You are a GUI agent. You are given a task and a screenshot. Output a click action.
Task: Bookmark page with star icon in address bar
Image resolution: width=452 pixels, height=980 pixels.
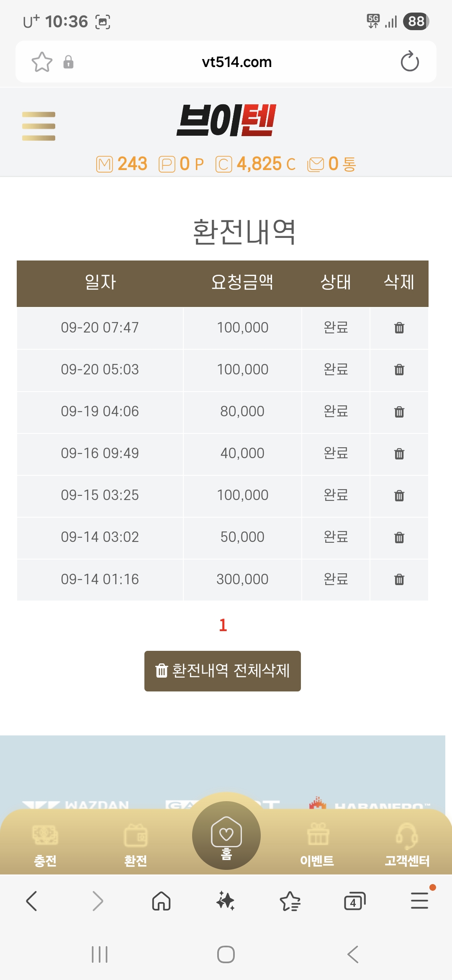click(x=42, y=62)
